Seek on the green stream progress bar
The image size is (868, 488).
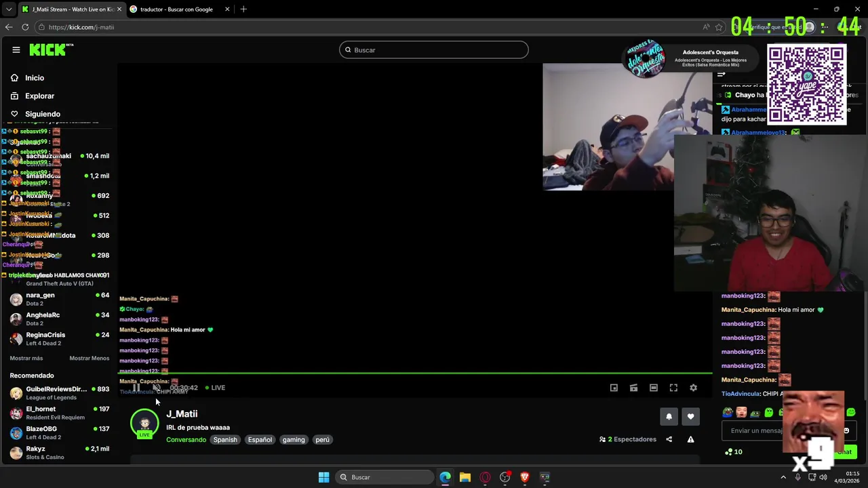(415, 373)
